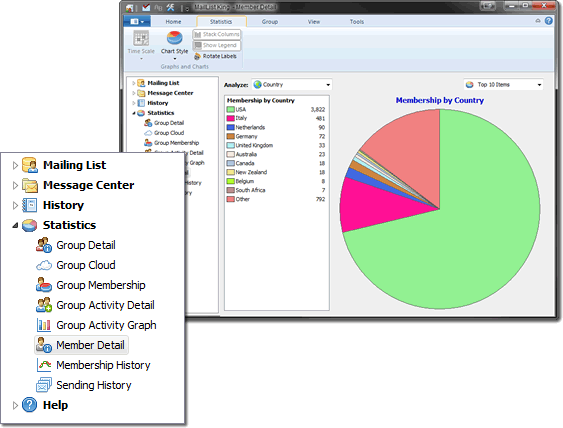Viewport: 563px width, 428px height.
Task: Click Mailing List database icon in enlarged panel
Action: [30, 165]
